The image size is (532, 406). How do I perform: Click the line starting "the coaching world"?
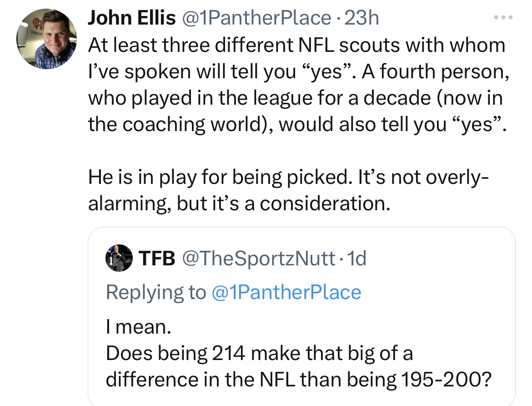(x=296, y=124)
